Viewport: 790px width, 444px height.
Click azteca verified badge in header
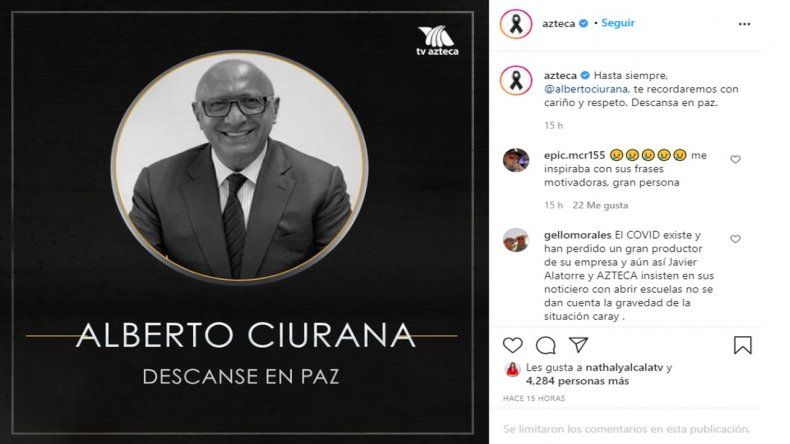583,23
